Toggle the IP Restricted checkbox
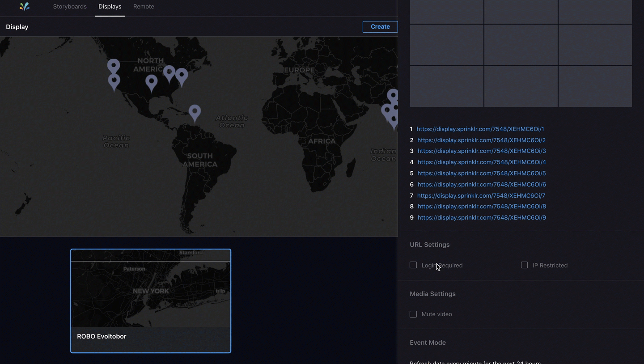Viewport: 644px width, 364px height. coord(524,265)
